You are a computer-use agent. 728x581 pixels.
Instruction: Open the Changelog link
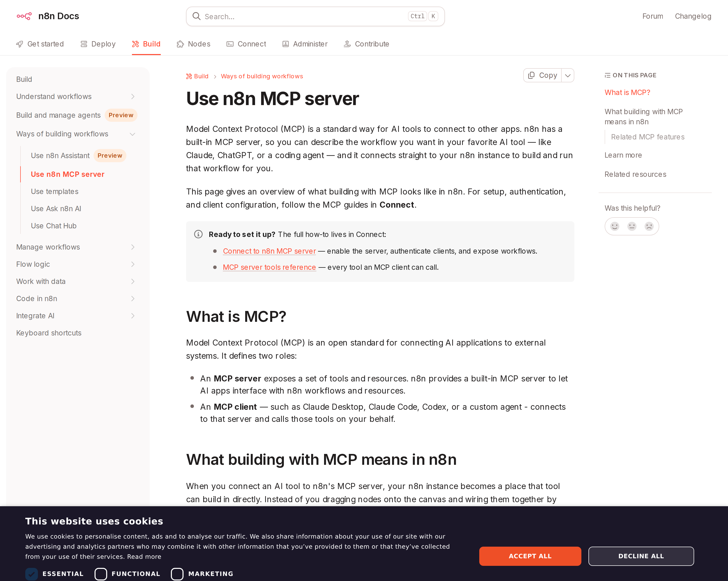(693, 16)
